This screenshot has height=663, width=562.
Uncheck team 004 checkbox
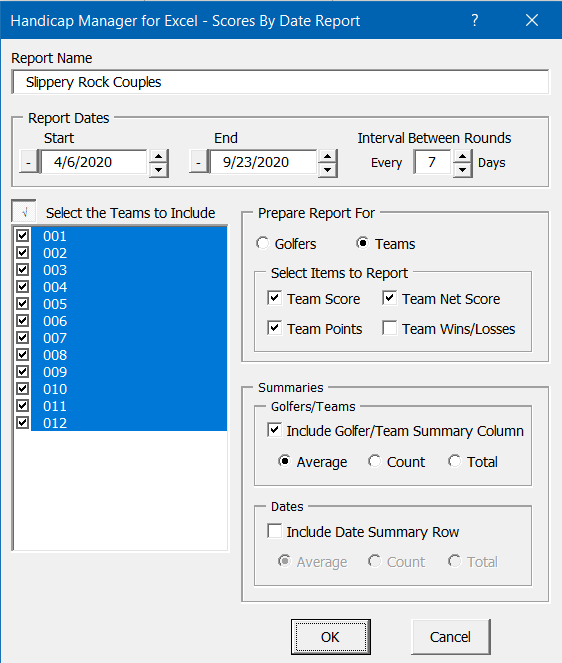(x=22, y=286)
